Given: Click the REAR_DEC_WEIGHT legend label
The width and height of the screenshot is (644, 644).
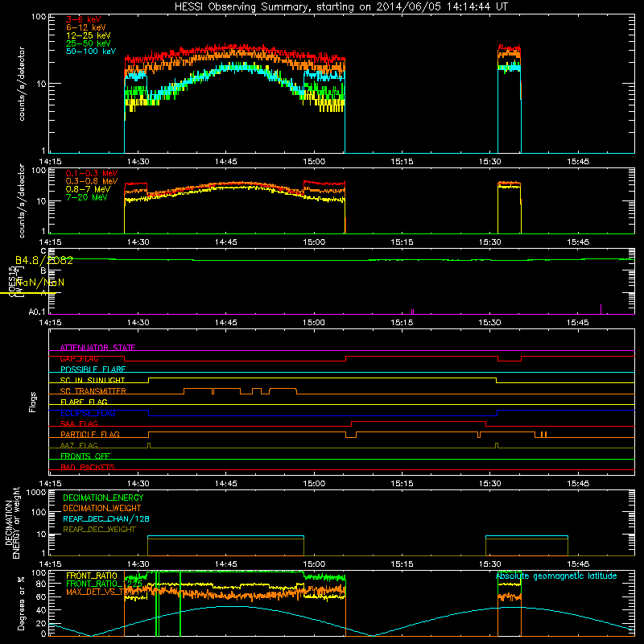Looking at the screenshot, I should point(99,530).
